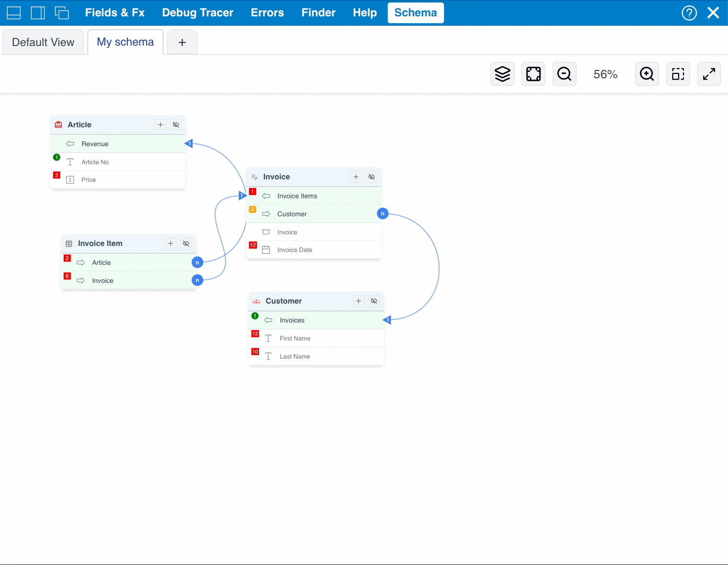Select the My schema tab
The height and width of the screenshot is (565, 728).
(125, 42)
